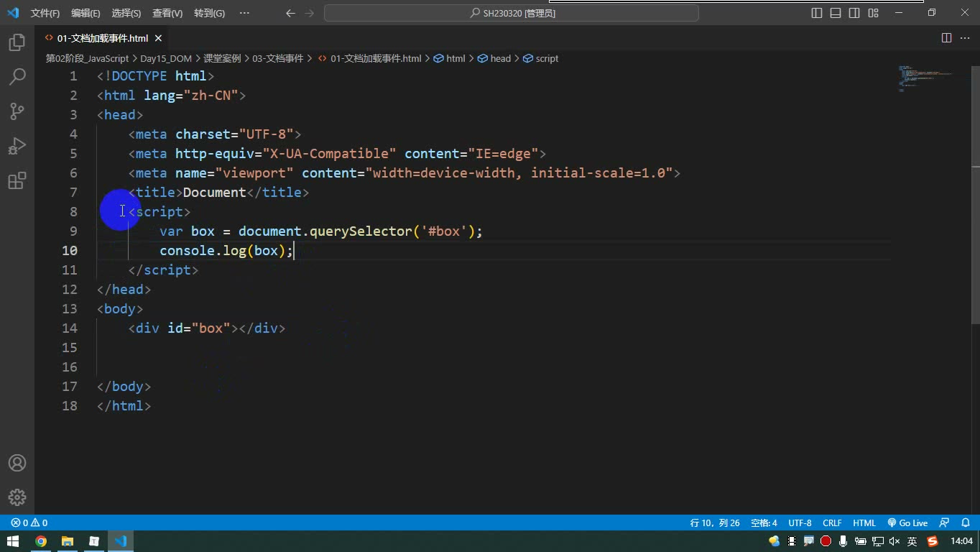Image resolution: width=980 pixels, height=552 pixels.
Task: Click the go forward navigation arrow
Action: click(x=309, y=13)
